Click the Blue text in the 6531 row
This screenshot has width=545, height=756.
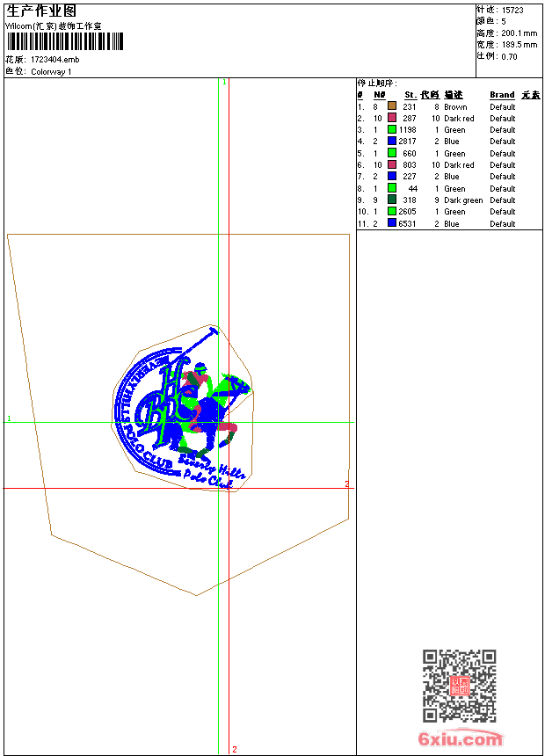pos(452,223)
